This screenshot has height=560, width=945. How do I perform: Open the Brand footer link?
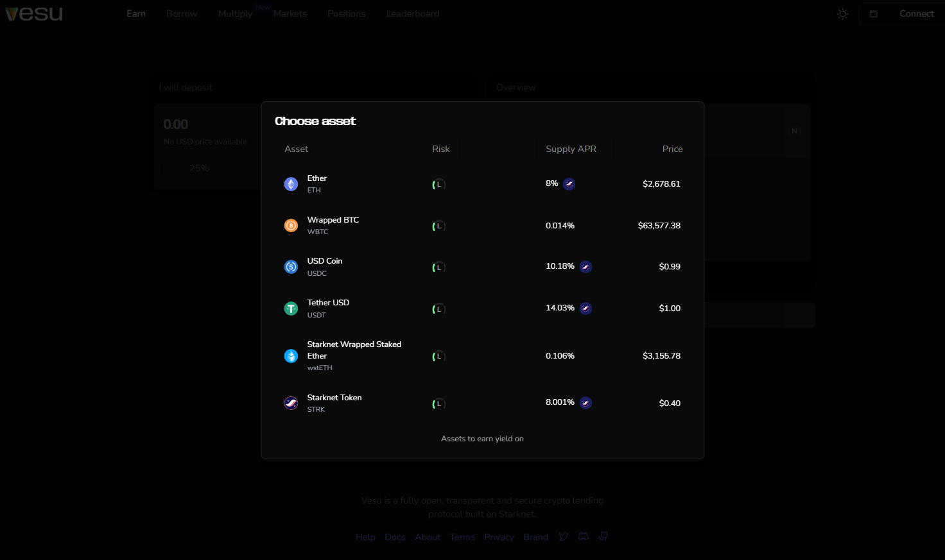tap(535, 537)
